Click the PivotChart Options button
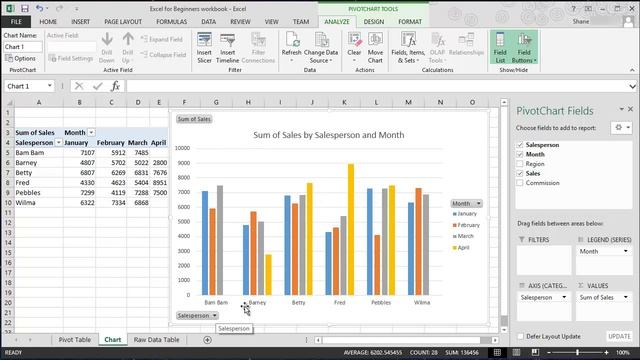The width and height of the screenshot is (640, 360). 20,58
